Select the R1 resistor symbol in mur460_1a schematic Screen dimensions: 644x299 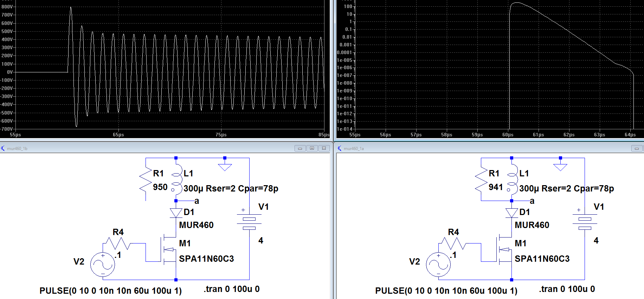click(481, 180)
